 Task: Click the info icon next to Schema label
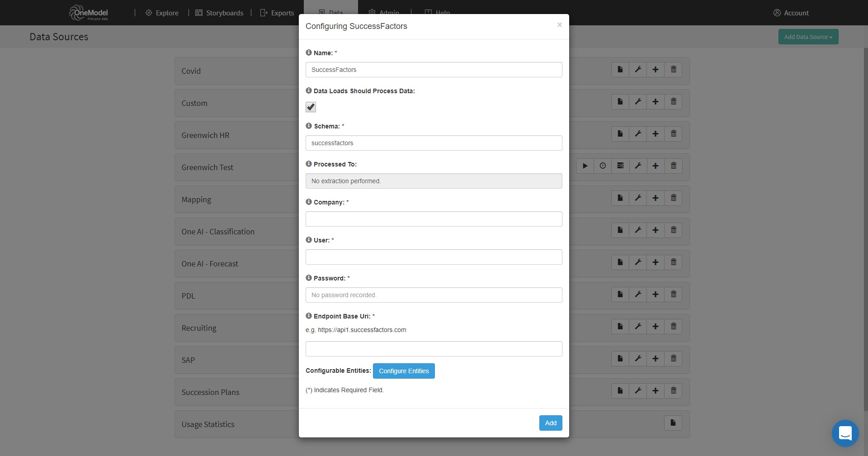coord(309,126)
